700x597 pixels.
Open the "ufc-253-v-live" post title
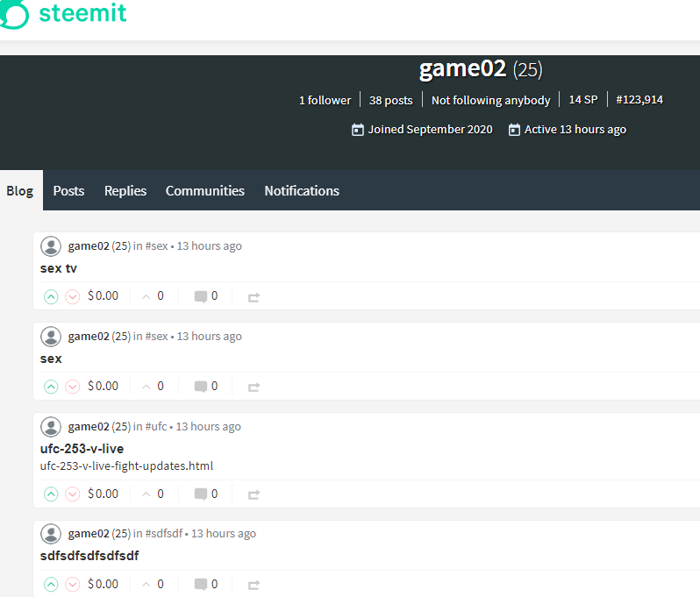click(x=82, y=449)
